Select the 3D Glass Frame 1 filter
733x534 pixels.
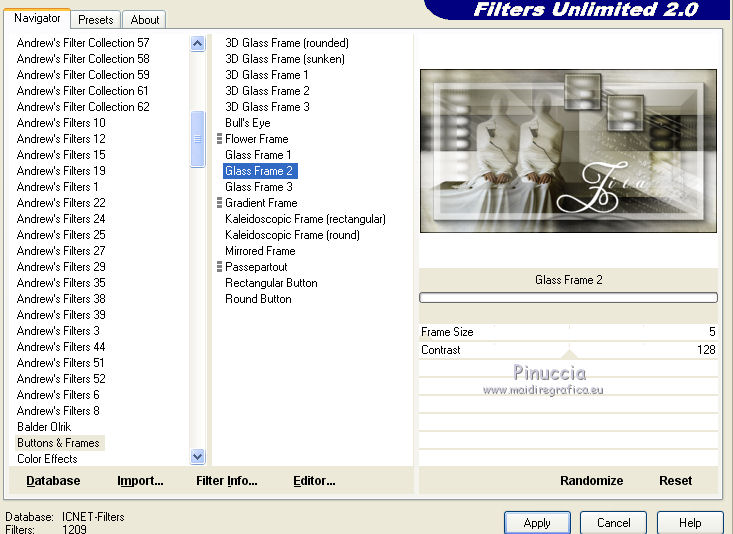[267, 75]
